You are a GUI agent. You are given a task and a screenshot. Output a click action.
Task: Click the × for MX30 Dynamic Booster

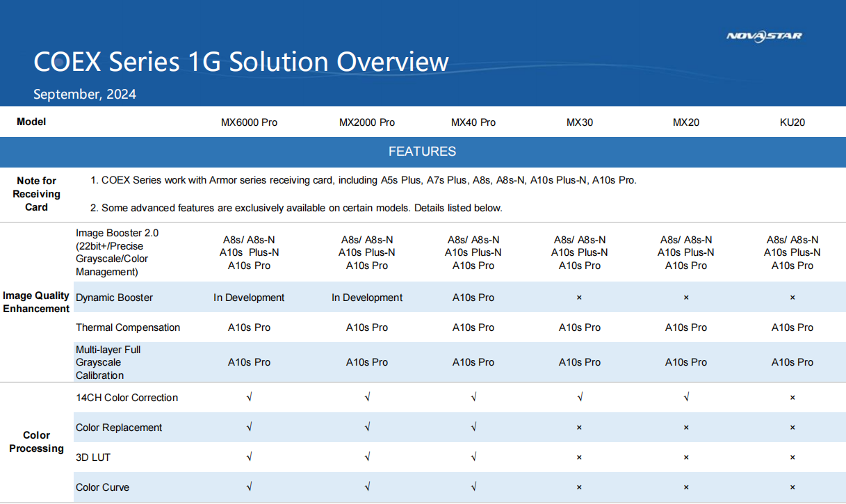click(579, 298)
